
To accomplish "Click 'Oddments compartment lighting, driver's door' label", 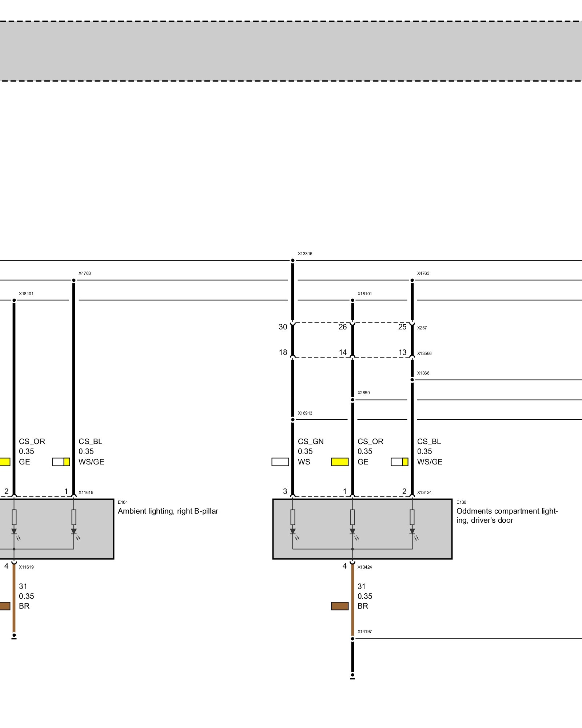I will click(x=507, y=516).
